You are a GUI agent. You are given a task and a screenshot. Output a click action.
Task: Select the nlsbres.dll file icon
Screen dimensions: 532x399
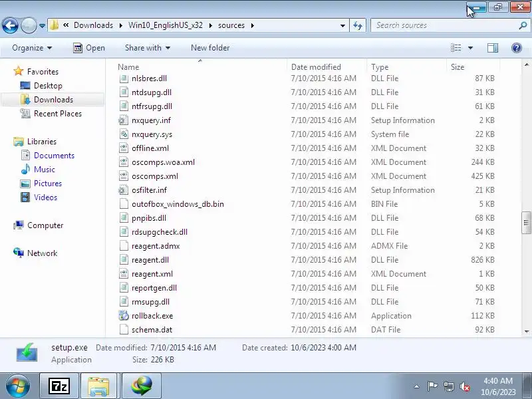point(124,78)
